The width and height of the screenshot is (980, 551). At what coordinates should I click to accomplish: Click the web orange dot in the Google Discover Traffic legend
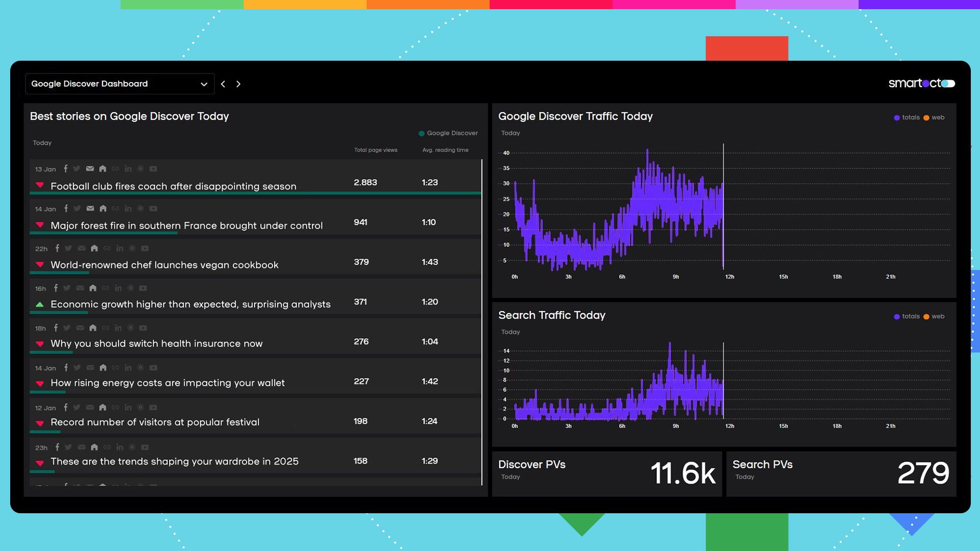pos(926,118)
